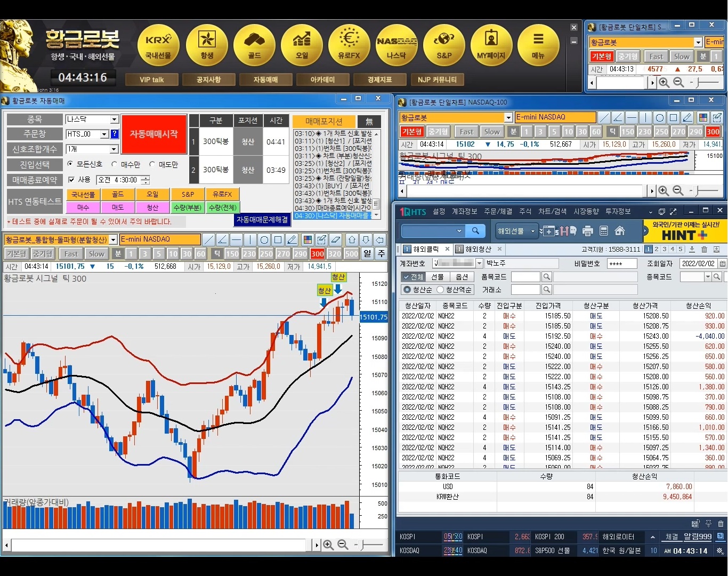Expand the 종목 나스닥 dropdown
The height and width of the screenshot is (576, 728).
pyautogui.click(x=115, y=119)
